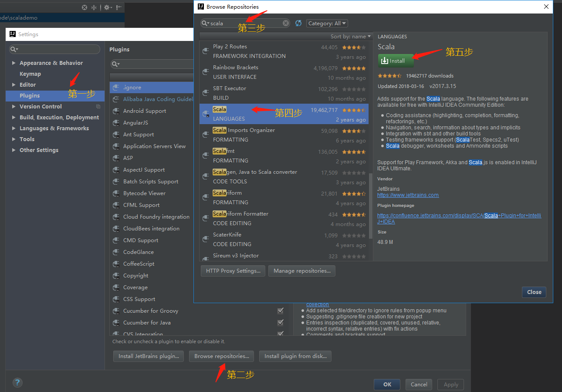Click the Settings sidebar search field
562x392 pixels.
pyautogui.click(x=55, y=49)
